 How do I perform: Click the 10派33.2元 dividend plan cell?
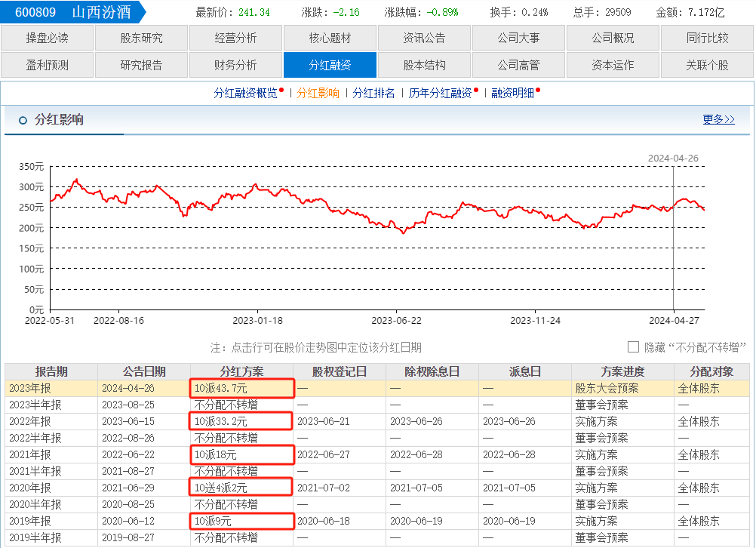pos(241,422)
